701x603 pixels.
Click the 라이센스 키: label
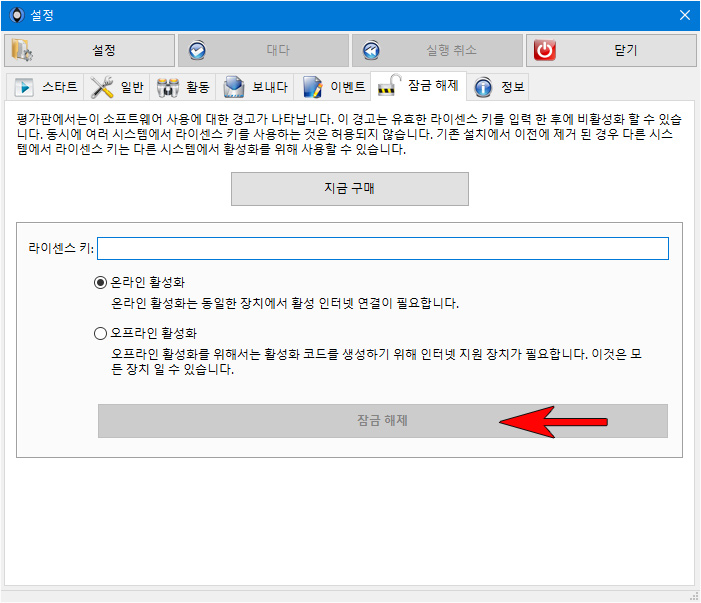[x=61, y=248]
